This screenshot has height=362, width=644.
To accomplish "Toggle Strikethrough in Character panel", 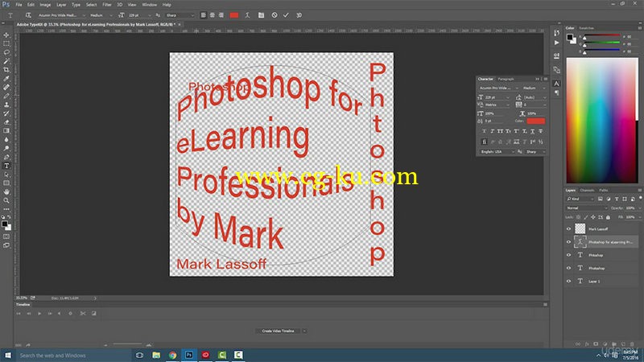I will (x=540, y=131).
